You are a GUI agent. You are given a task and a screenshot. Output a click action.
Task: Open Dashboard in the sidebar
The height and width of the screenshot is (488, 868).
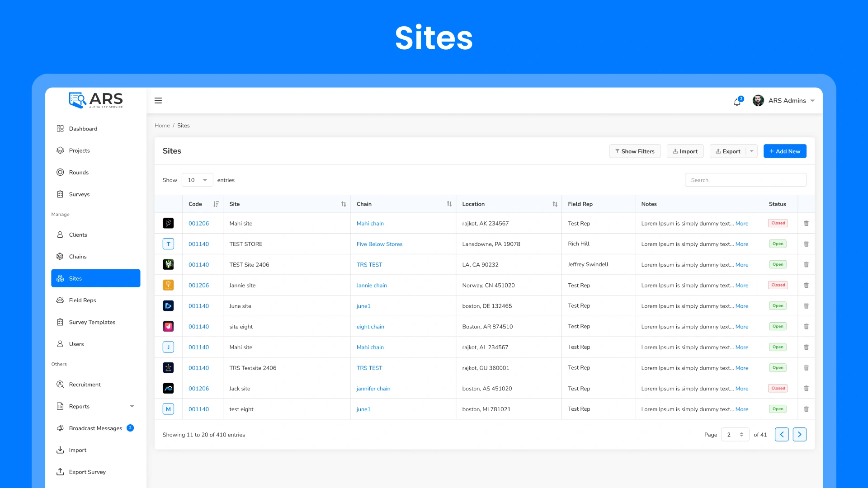click(96, 129)
